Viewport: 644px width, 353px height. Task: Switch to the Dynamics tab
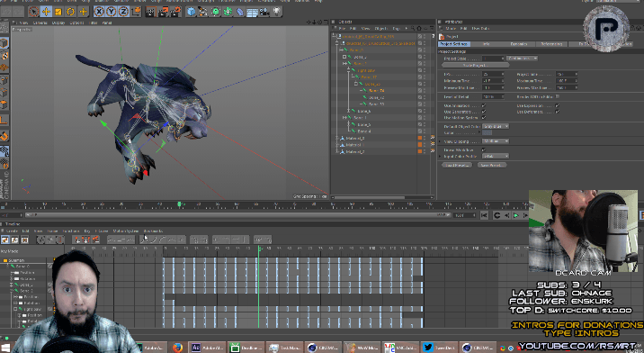(x=519, y=43)
